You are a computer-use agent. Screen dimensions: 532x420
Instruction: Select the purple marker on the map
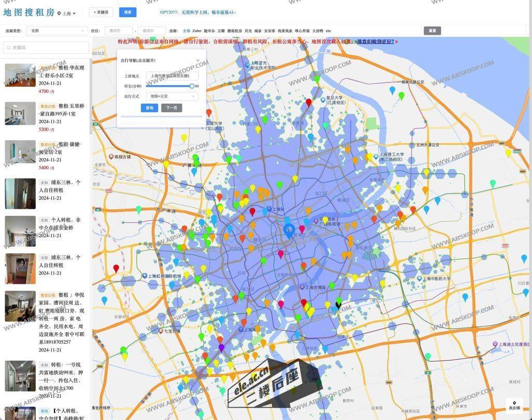click(221, 347)
